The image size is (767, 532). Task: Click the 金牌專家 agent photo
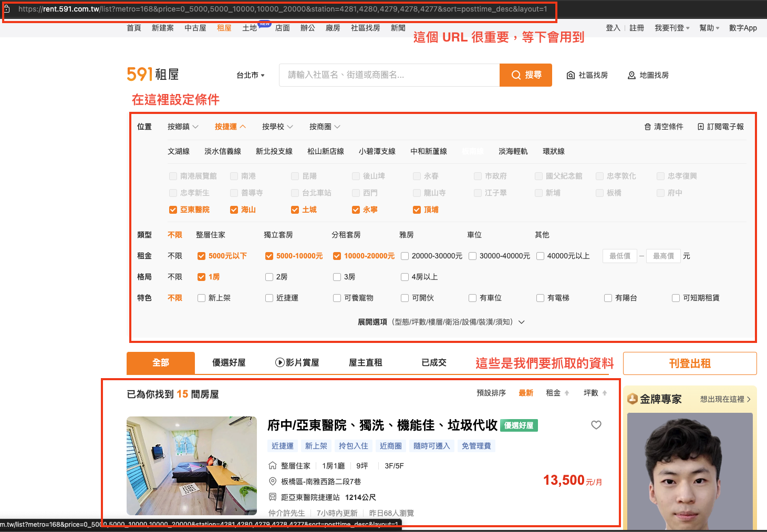(x=690, y=472)
